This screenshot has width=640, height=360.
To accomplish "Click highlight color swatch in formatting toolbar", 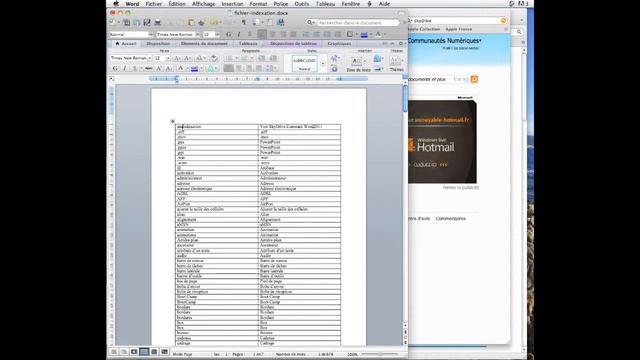I will tap(364, 35).
